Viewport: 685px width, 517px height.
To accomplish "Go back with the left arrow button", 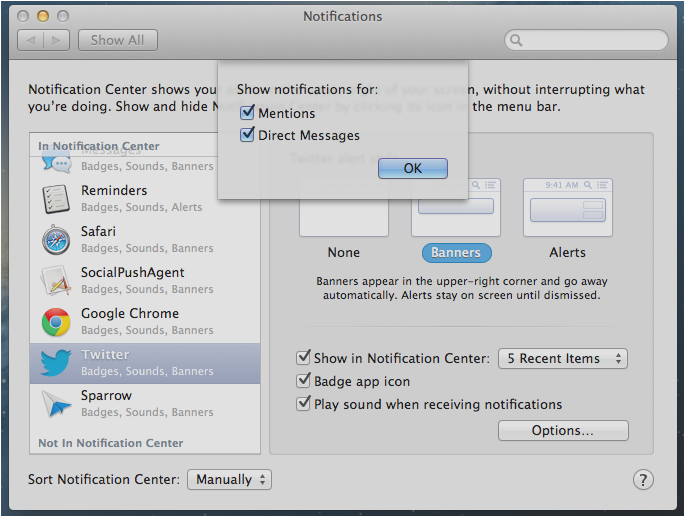I will [x=31, y=41].
